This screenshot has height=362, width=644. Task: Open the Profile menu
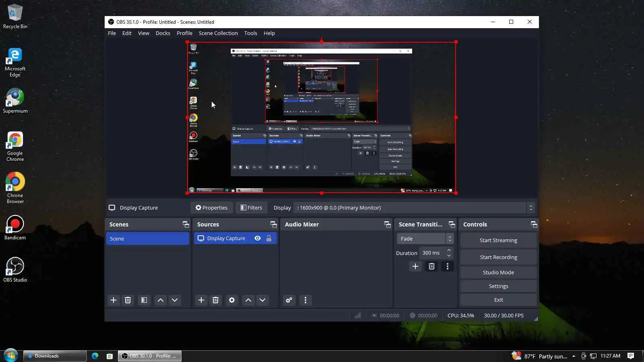click(184, 33)
